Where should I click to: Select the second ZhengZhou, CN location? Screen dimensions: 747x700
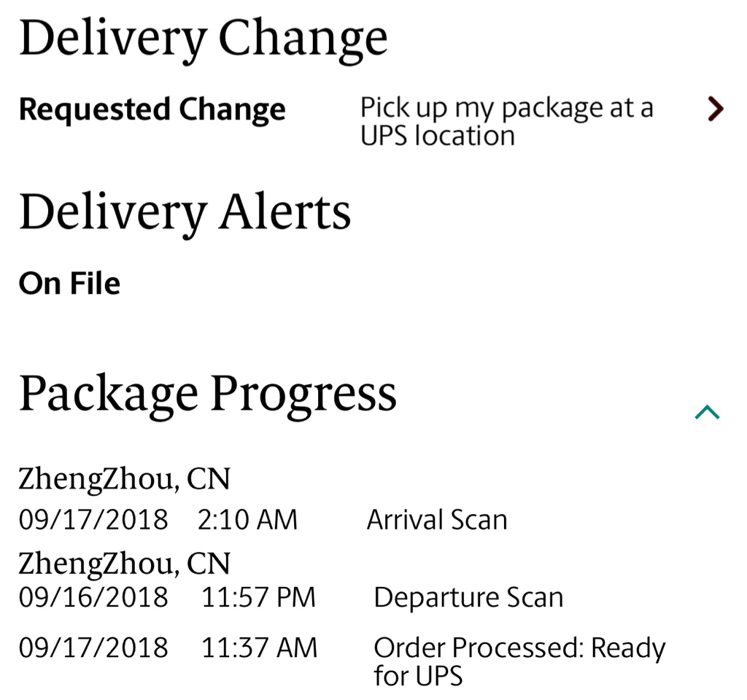pyautogui.click(x=124, y=563)
